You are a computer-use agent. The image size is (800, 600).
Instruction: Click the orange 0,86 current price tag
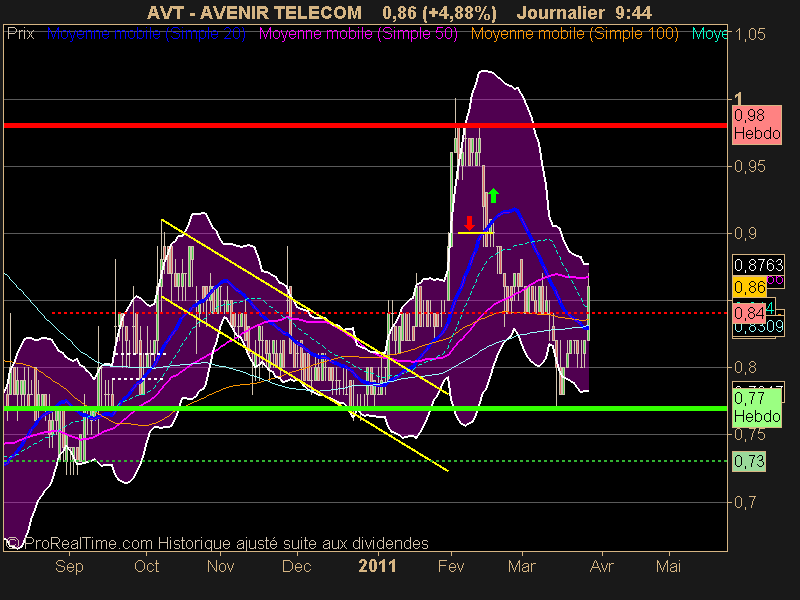(x=749, y=287)
